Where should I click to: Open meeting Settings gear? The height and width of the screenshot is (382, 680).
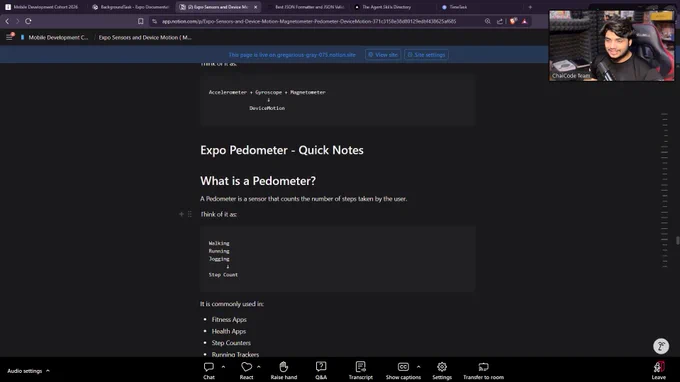442,371
